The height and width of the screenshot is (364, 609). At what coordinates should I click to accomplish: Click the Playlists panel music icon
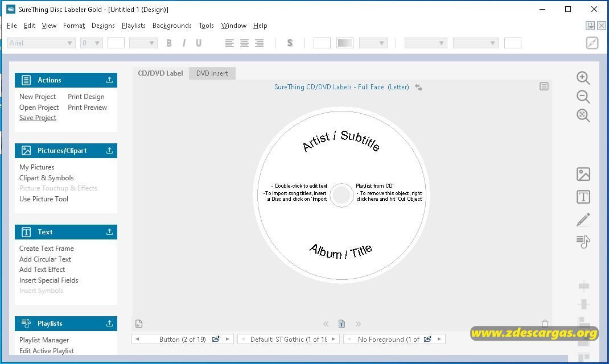[x=26, y=324]
